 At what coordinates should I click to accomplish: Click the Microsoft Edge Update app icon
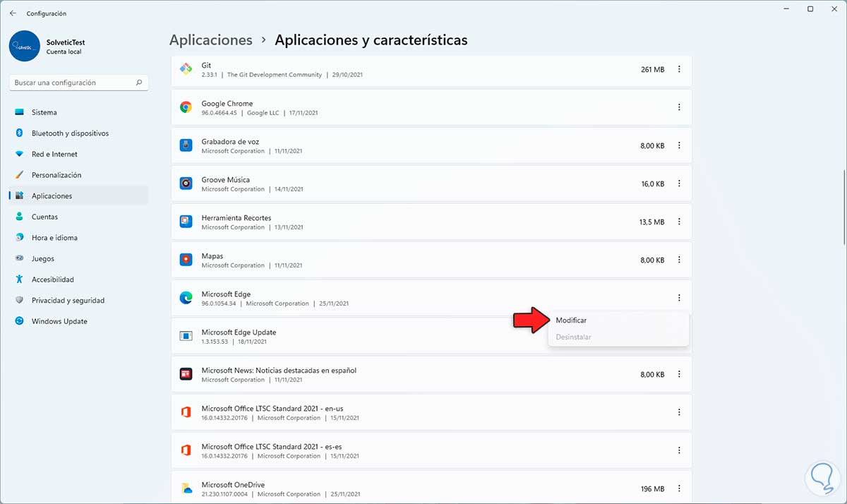[x=186, y=336]
